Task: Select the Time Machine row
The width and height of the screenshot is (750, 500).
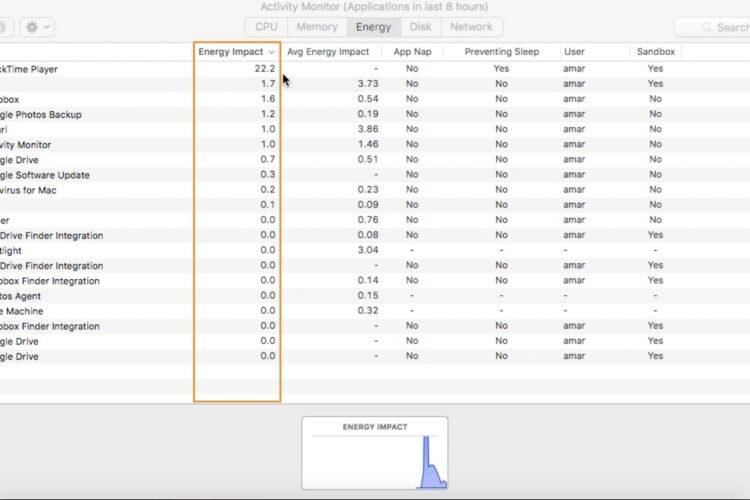Action: (375, 311)
